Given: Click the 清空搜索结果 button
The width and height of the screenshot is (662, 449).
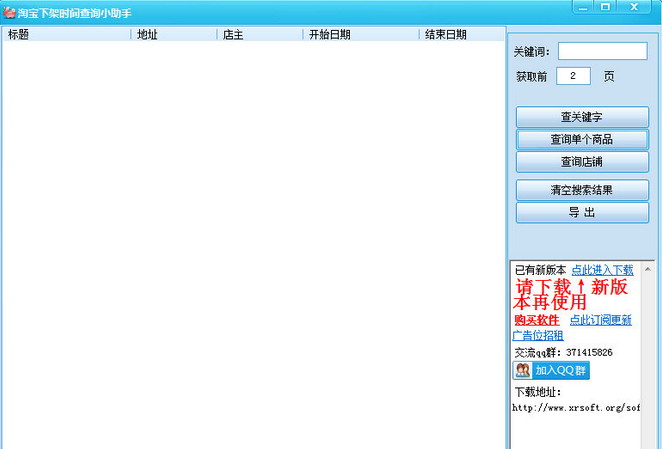Looking at the screenshot, I should (x=582, y=190).
